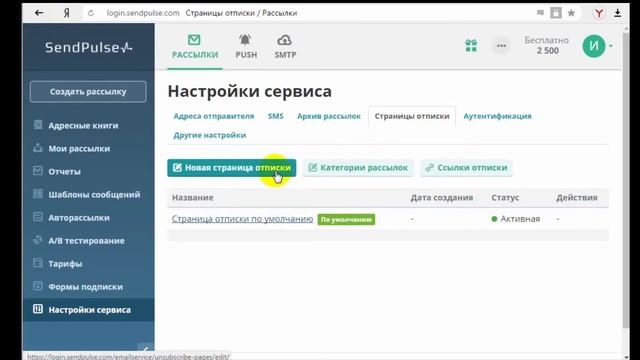
Task: Click the Адресные книги sidebar icon
Action: click(x=38, y=124)
